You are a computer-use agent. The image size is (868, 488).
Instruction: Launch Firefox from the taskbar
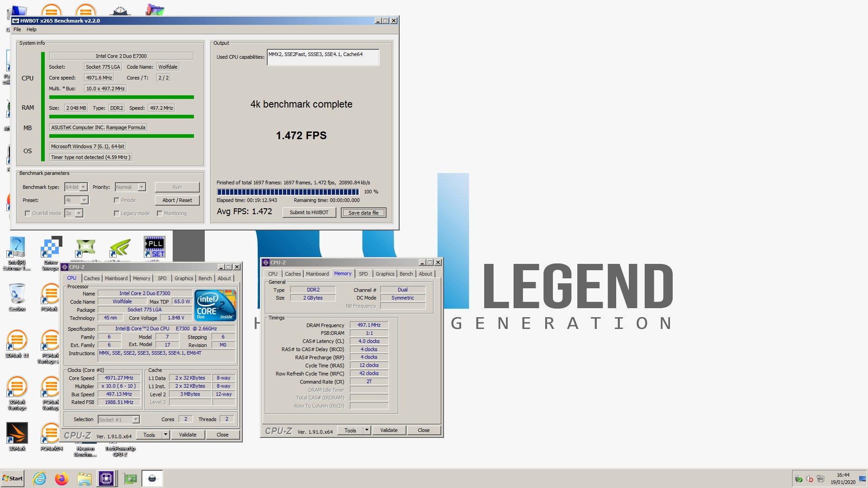click(x=62, y=479)
